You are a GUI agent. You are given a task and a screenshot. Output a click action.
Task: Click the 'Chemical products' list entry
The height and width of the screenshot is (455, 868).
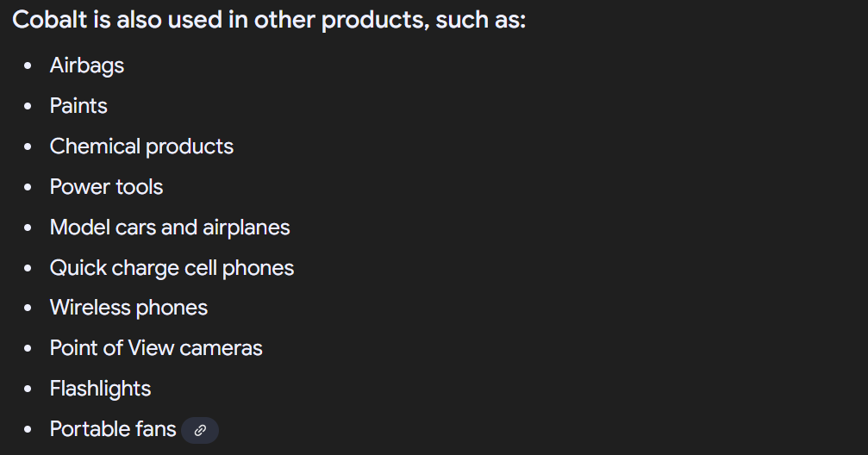(x=141, y=146)
